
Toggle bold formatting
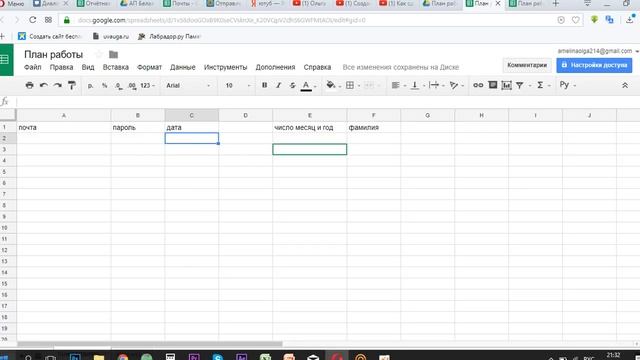264,85
